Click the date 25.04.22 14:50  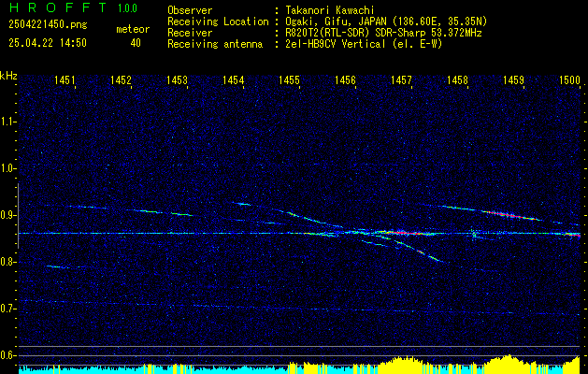[x=48, y=43]
